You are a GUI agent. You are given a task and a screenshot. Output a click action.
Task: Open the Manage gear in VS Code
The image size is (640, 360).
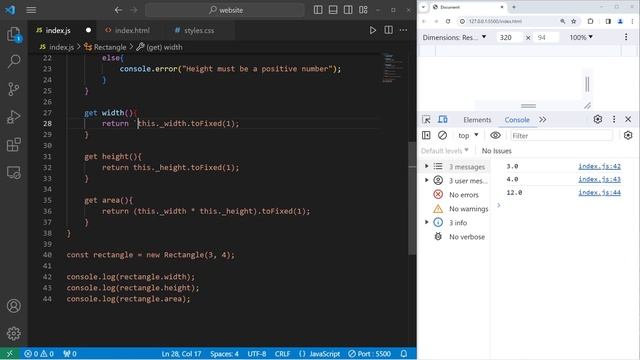click(13, 333)
